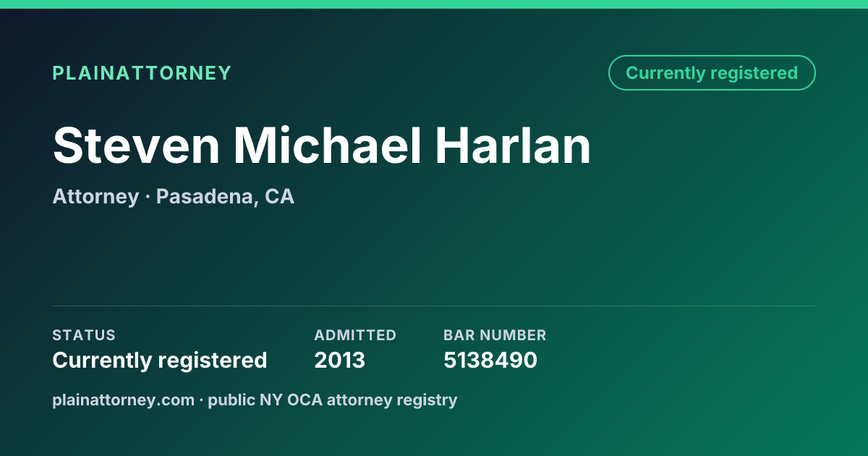Click the BAR NUMBER field label

tap(495, 335)
